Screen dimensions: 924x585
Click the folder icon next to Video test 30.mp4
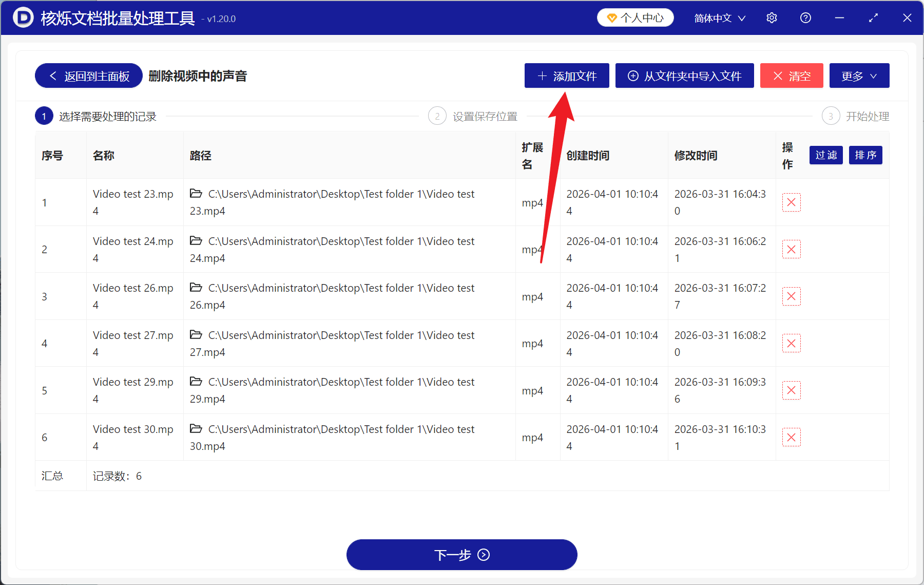coord(196,429)
